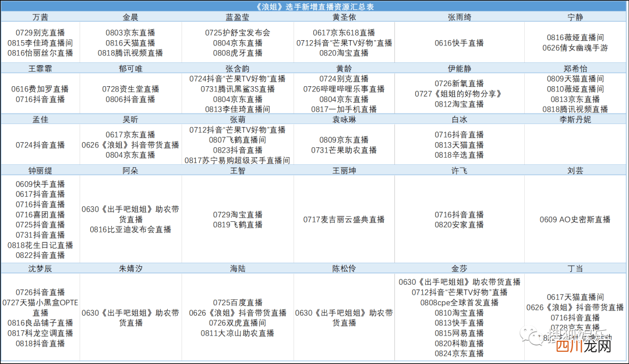Image resolution: width=629 pixels, height=364 pixels.
Task: Click the entry 0728资生堂直播
Action: click(x=130, y=89)
